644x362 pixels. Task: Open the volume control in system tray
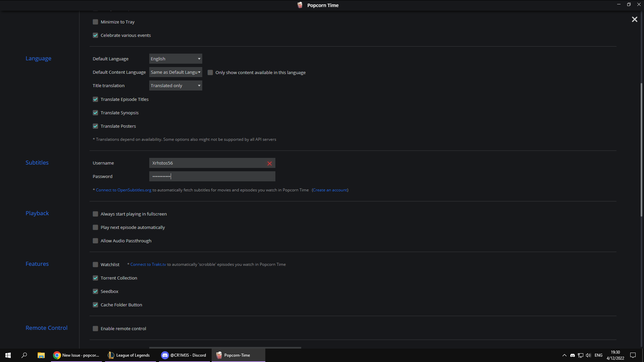589,355
